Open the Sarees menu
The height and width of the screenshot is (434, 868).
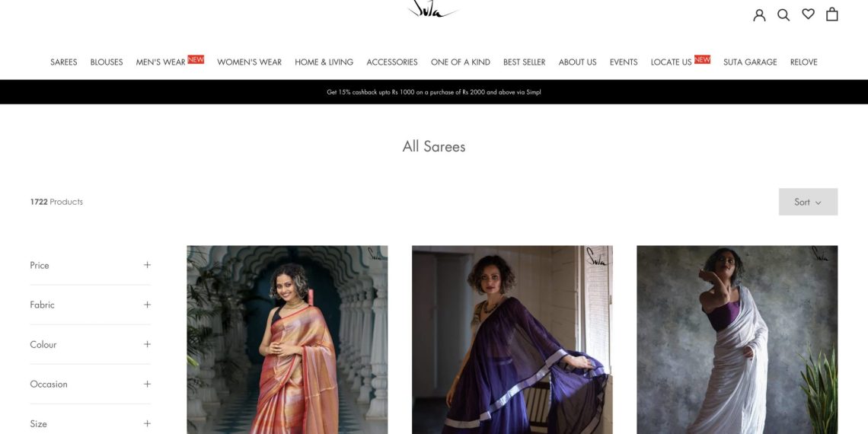[x=64, y=62]
